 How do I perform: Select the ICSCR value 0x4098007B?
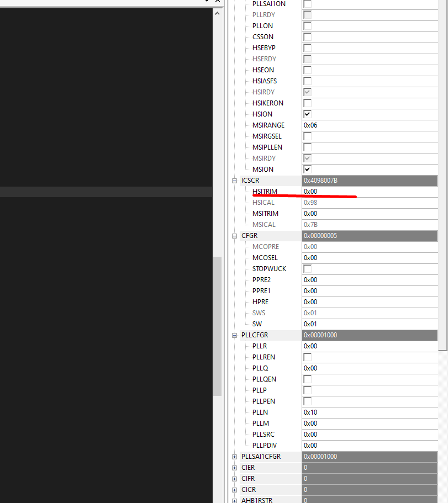coord(370,181)
